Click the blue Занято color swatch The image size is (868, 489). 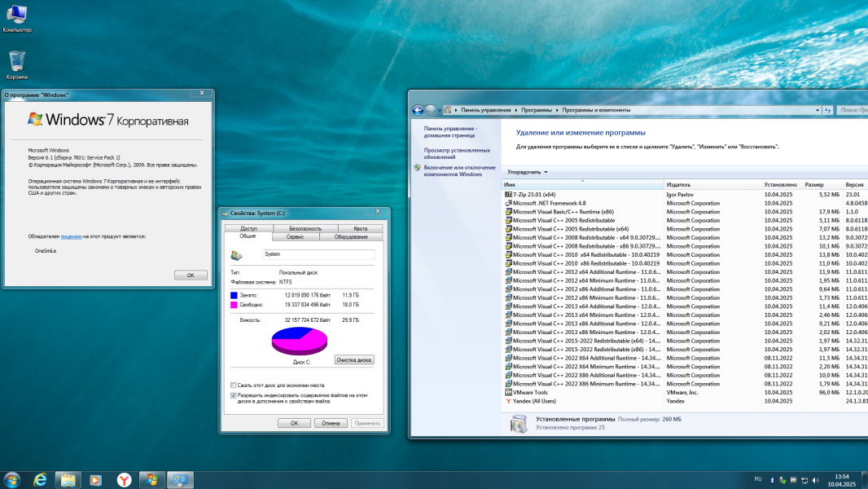[234, 295]
